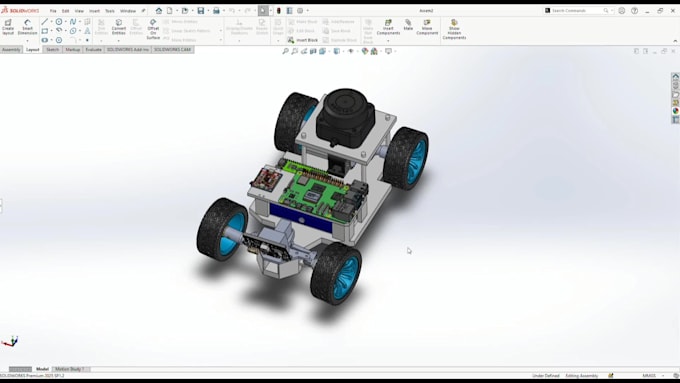Click the New document icon
680x383 pixels.
(170, 10)
